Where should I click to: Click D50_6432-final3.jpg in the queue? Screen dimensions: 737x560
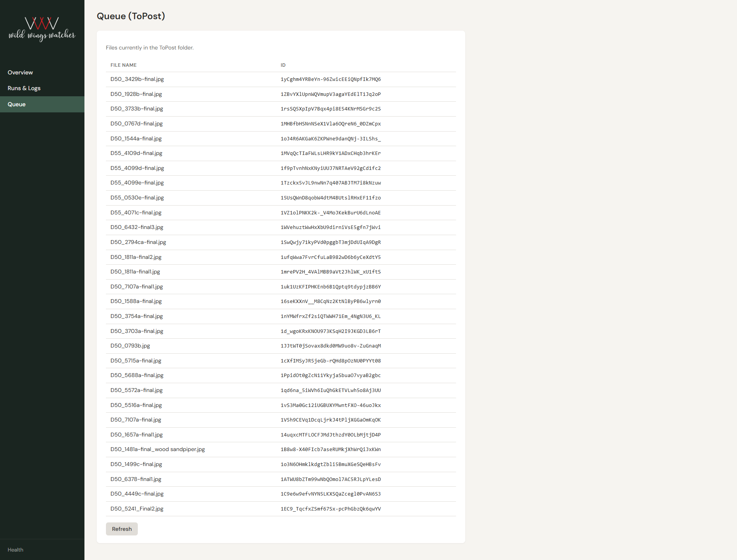137,227
